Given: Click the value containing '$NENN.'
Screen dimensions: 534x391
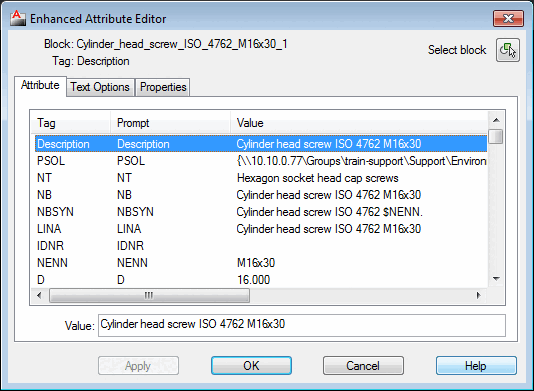Looking at the screenshot, I should coord(329,212).
